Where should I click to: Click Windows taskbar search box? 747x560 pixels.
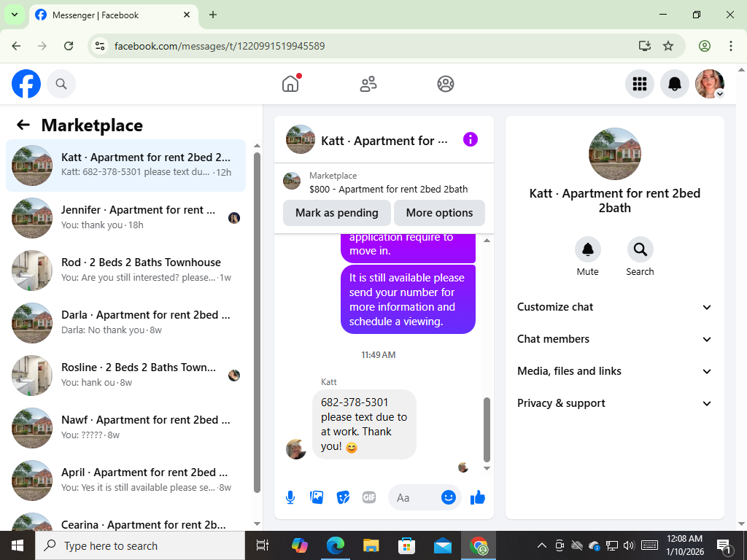click(x=139, y=545)
